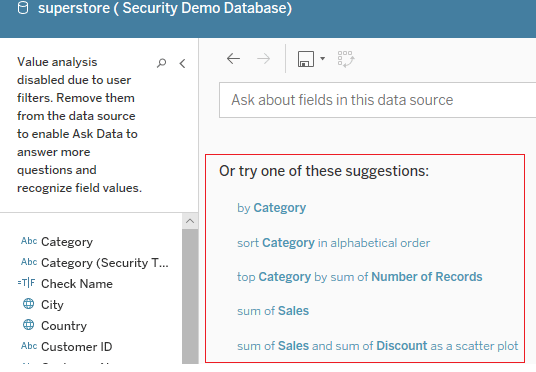Select the 'by Category' suggestion
Viewport: 536px width, 372px height.
pyautogui.click(x=271, y=208)
